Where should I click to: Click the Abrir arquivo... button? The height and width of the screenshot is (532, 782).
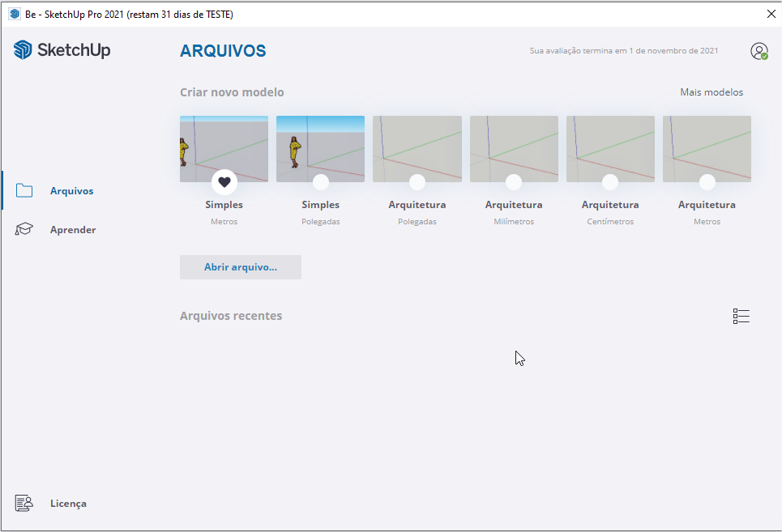click(241, 267)
